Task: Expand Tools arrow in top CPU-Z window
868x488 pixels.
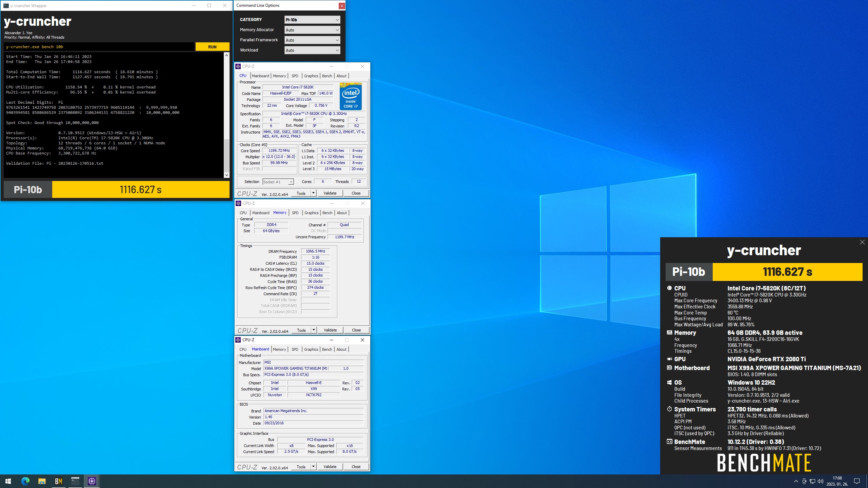Action: [x=314, y=193]
